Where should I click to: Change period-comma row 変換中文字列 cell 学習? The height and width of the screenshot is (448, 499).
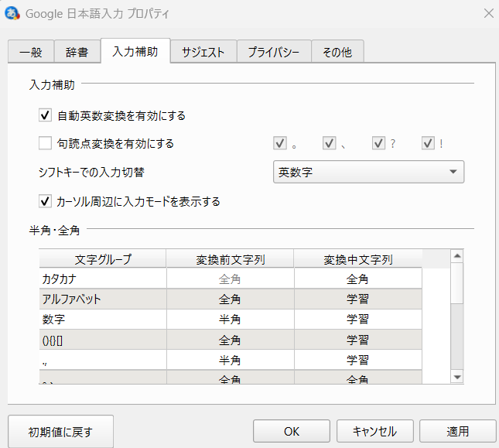(x=358, y=360)
